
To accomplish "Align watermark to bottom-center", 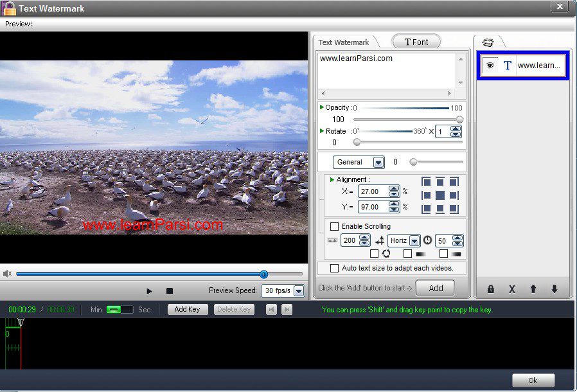I will (440, 209).
